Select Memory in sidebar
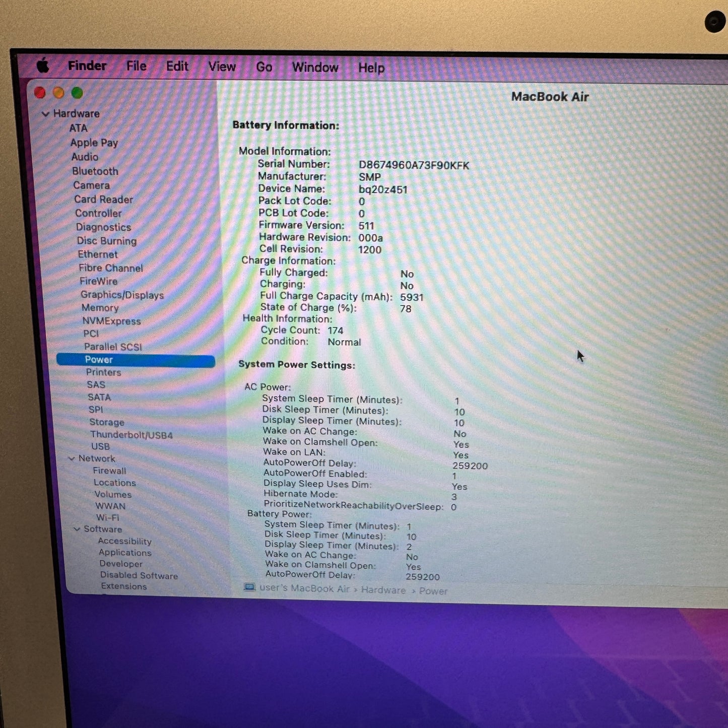This screenshot has width=728, height=728. click(x=100, y=308)
